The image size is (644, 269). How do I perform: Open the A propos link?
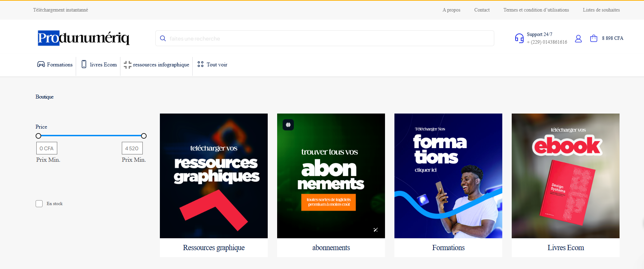(x=451, y=10)
